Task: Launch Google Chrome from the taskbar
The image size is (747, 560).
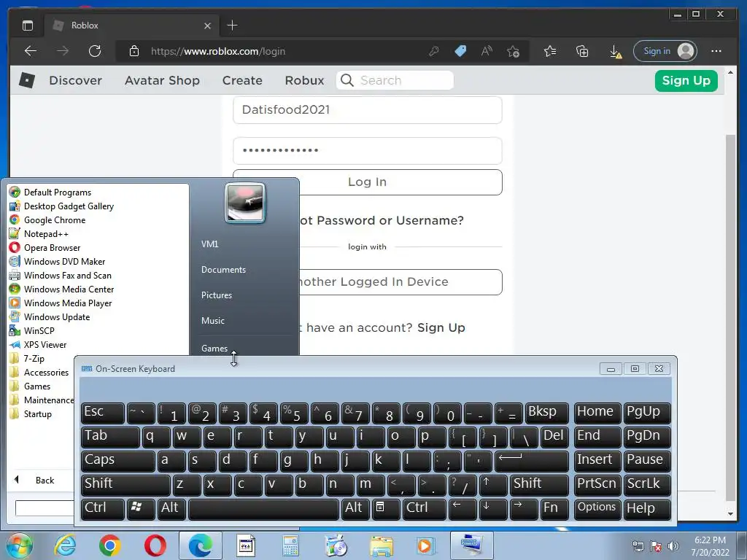Action: pyautogui.click(x=110, y=545)
